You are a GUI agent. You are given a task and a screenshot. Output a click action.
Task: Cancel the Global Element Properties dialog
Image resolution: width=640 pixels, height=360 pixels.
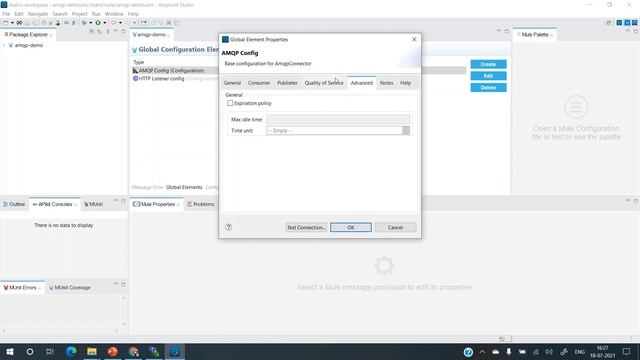coord(396,227)
